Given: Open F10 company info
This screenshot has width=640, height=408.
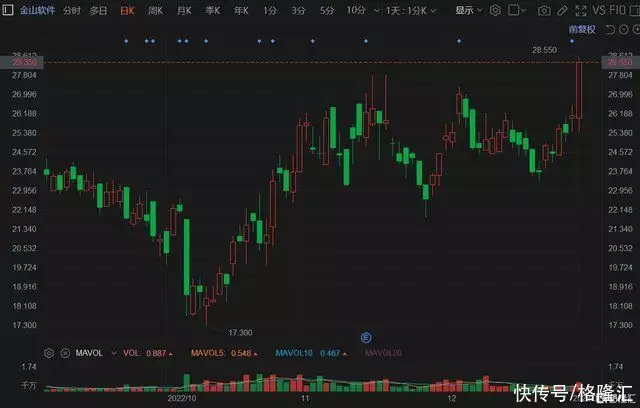Looking at the screenshot, I should coord(617,10).
